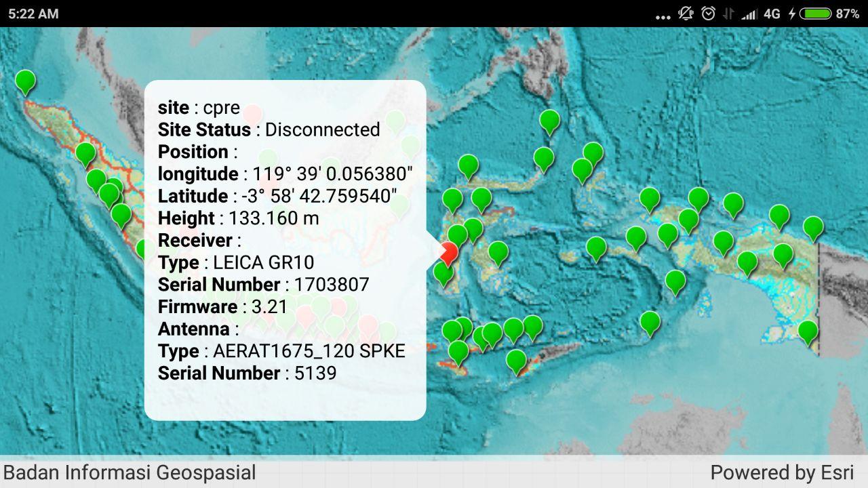Image resolution: width=868 pixels, height=488 pixels.
Task: Tap the "site : cpre" line
Action: 199,107
